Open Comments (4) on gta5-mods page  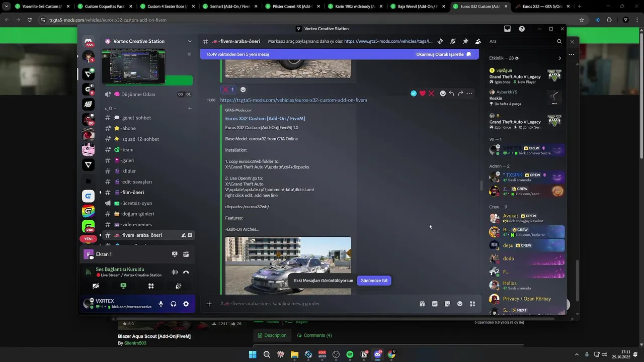pyautogui.click(x=314, y=335)
